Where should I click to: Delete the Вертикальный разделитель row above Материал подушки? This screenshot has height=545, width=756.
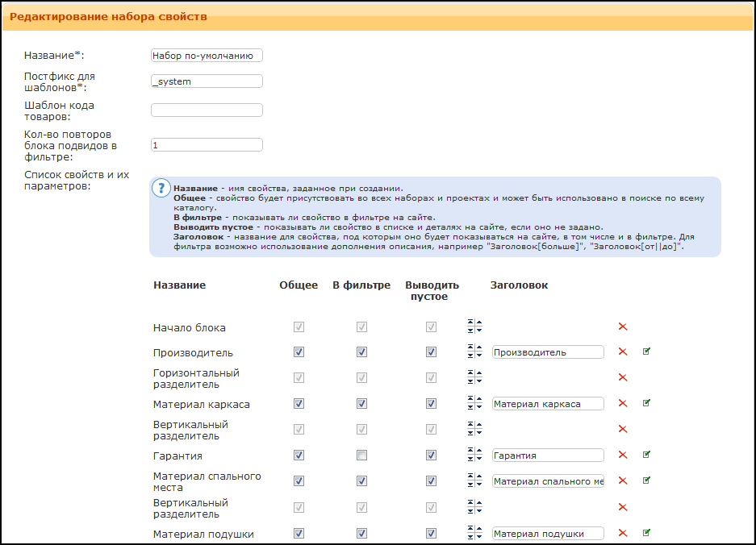coord(622,507)
